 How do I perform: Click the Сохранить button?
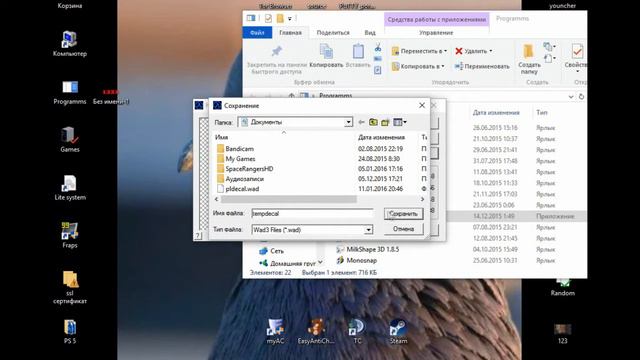(403, 213)
